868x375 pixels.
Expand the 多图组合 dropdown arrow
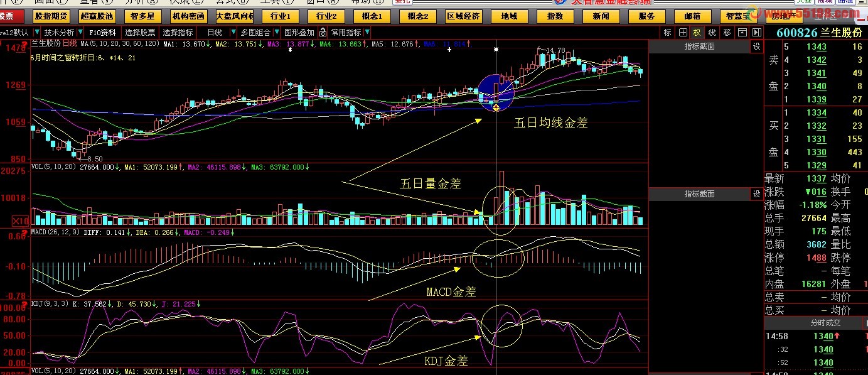tap(276, 32)
